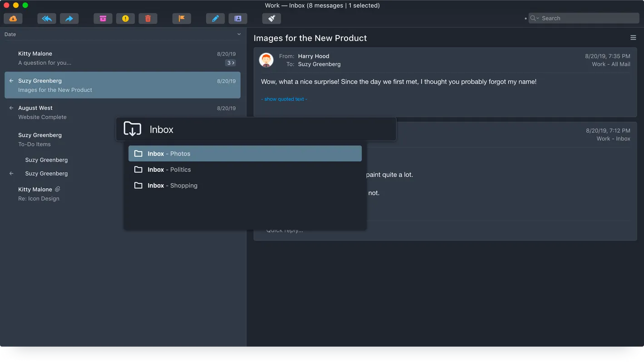
Task: Archive message with the pink box icon
Action: click(x=103, y=19)
